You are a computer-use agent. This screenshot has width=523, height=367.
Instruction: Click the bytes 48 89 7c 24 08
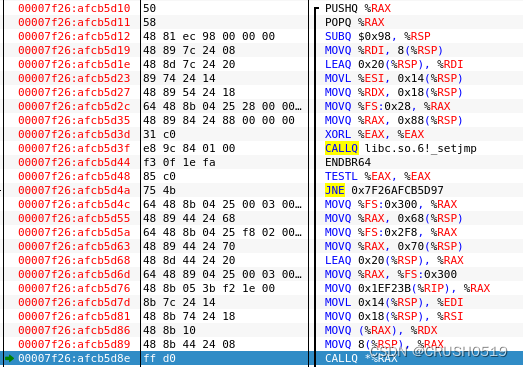189,50
